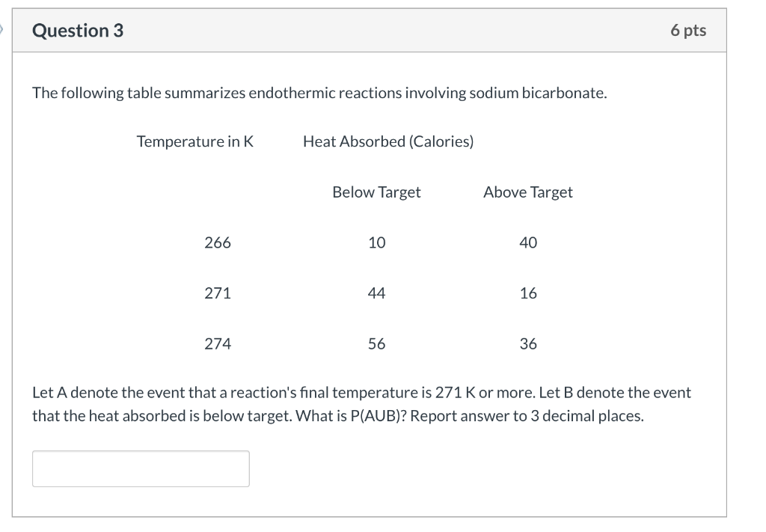The image size is (766, 532).
Task: Click the sentence mentioning sodium bicarbonate
Action: pos(319,93)
